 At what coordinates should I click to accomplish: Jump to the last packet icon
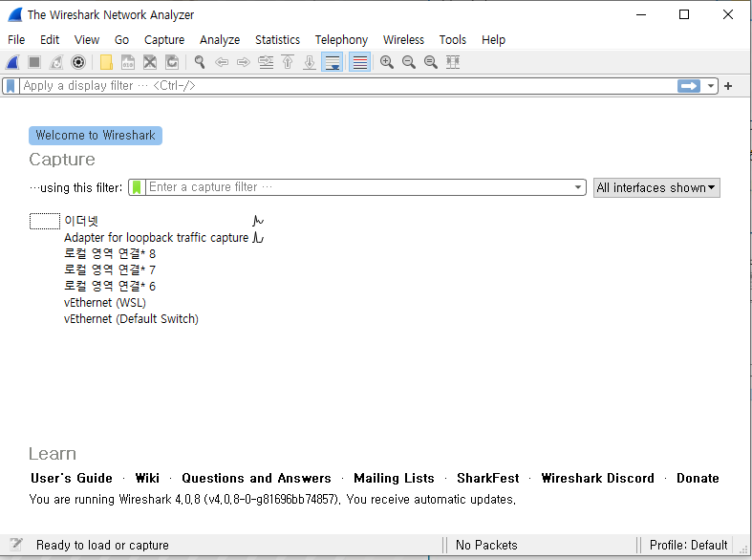[310, 62]
